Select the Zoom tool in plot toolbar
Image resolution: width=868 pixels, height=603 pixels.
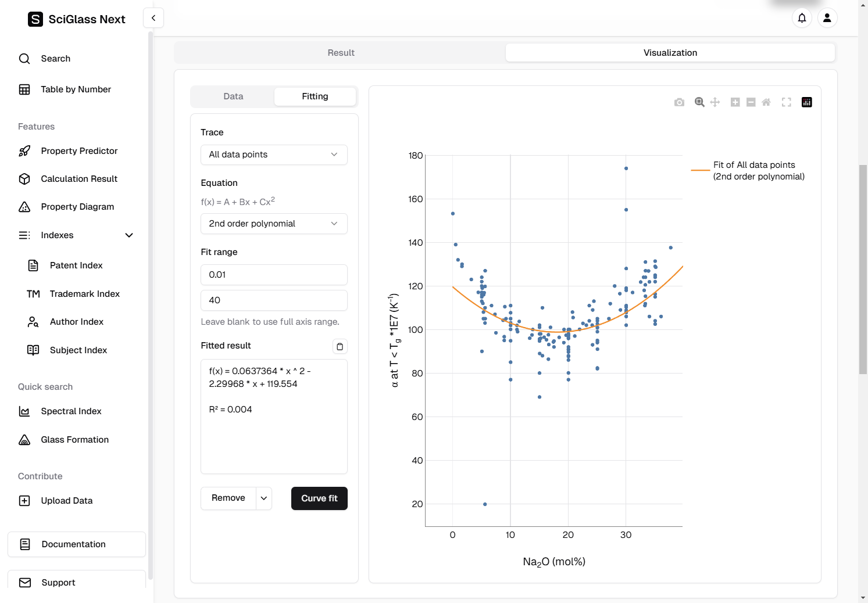click(699, 102)
